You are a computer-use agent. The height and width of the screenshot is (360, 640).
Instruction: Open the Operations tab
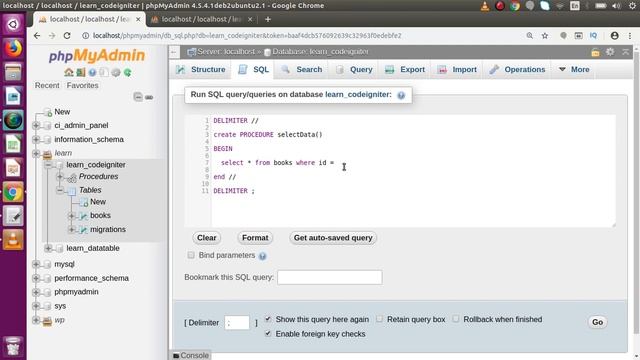pyautogui.click(x=517, y=69)
